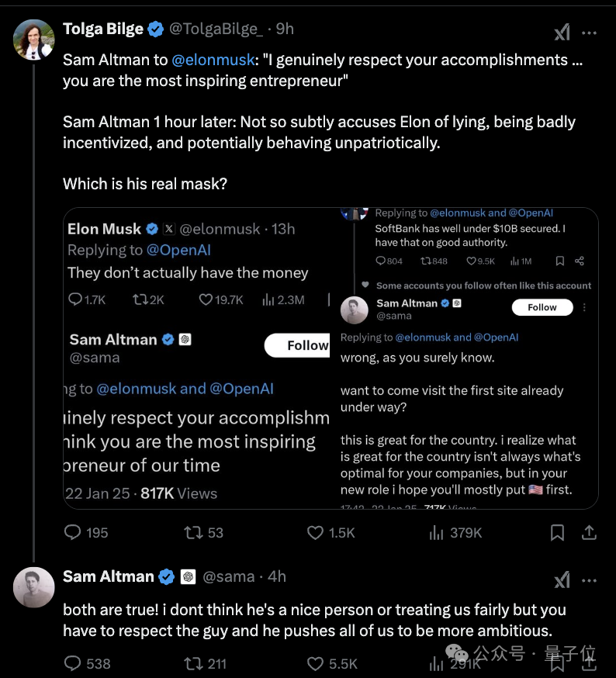Open Tolga Bilge's profile avatar
Screen dimensions: 616x678
(x=34, y=40)
